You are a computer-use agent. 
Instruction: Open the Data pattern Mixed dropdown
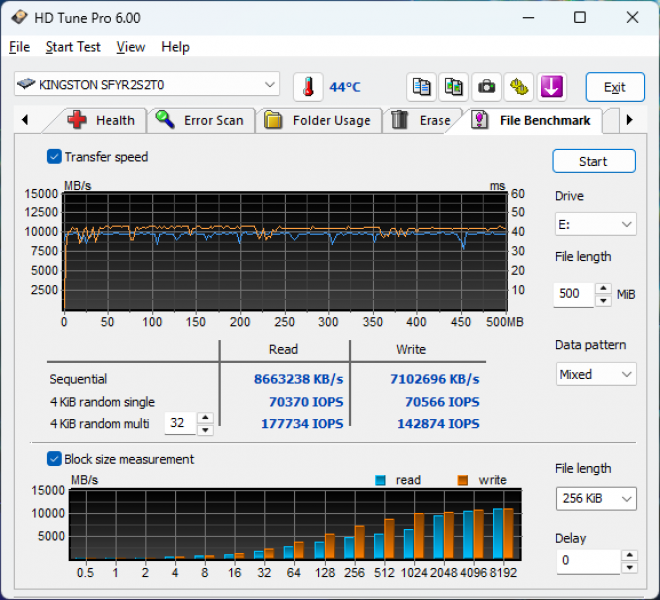pyautogui.click(x=596, y=374)
